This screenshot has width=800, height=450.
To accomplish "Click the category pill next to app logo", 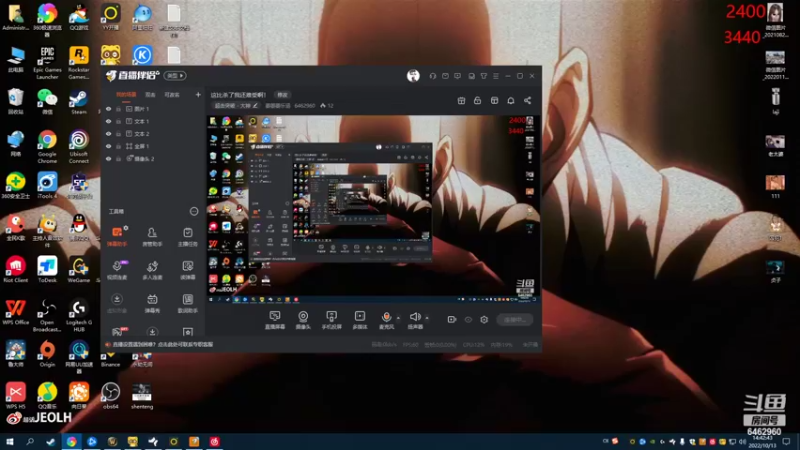I will 175,76.
